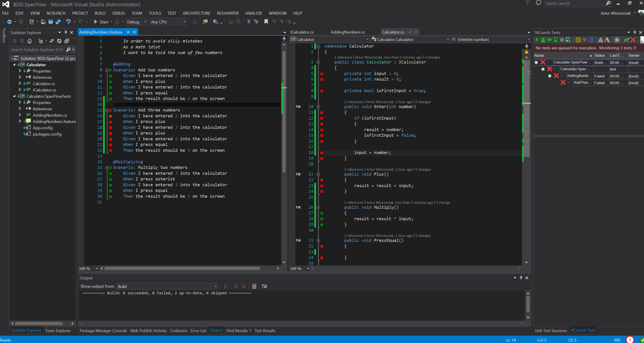This screenshot has width=644, height=343.
Task: Open the RESHARPER menu
Action: click(x=228, y=13)
